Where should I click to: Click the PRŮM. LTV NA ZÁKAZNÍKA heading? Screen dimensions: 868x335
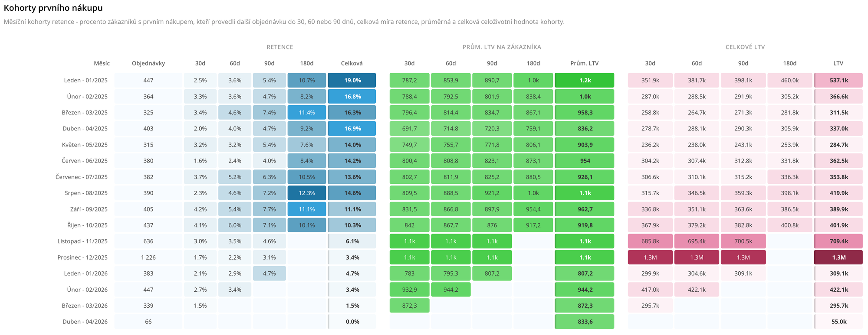pos(502,47)
